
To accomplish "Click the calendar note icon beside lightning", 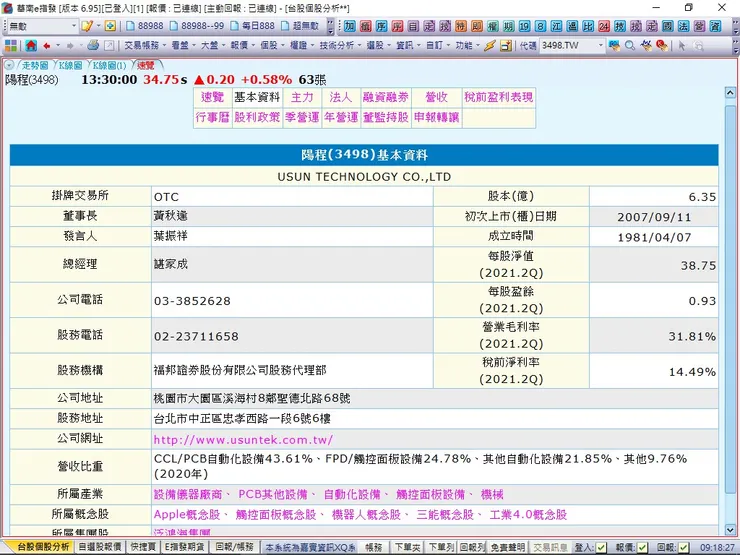I will (x=506, y=45).
